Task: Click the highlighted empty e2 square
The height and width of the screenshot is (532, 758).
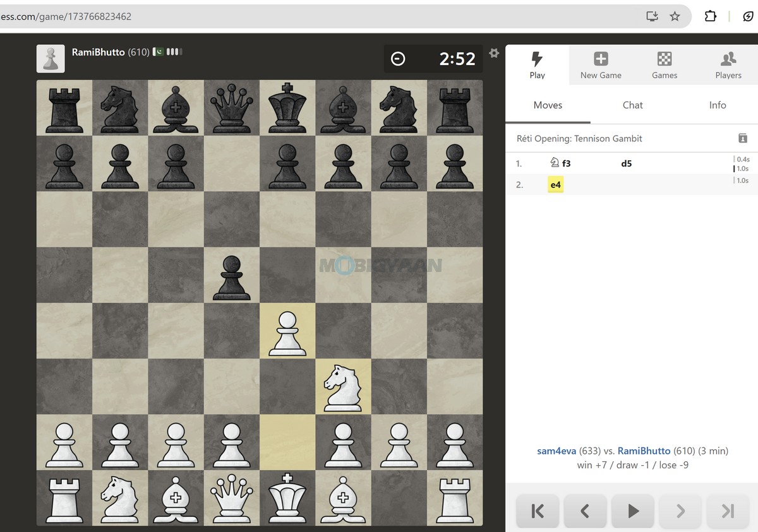Action: pyautogui.click(x=287, y=442)
